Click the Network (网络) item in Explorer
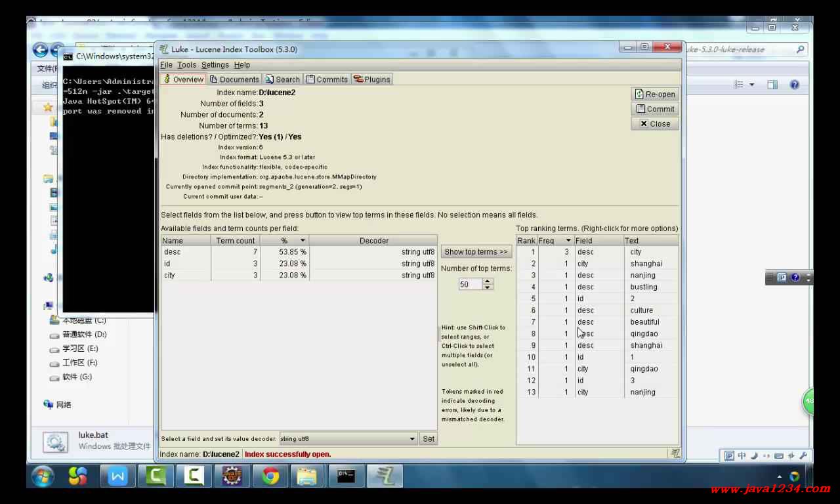 point(58,405)
